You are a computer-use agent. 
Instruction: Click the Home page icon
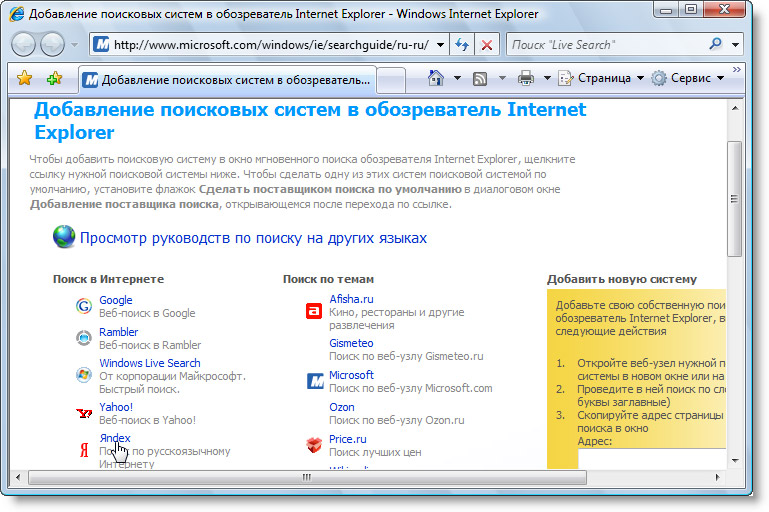(435, 78)
